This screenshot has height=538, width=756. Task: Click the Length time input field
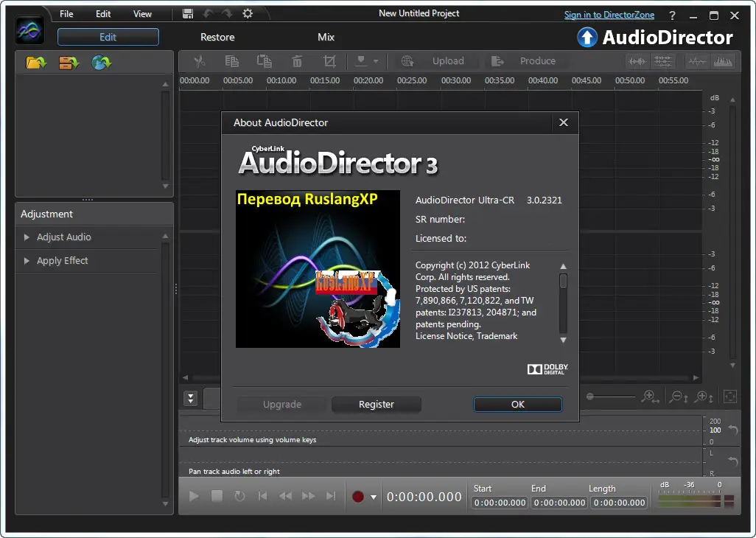619,503
